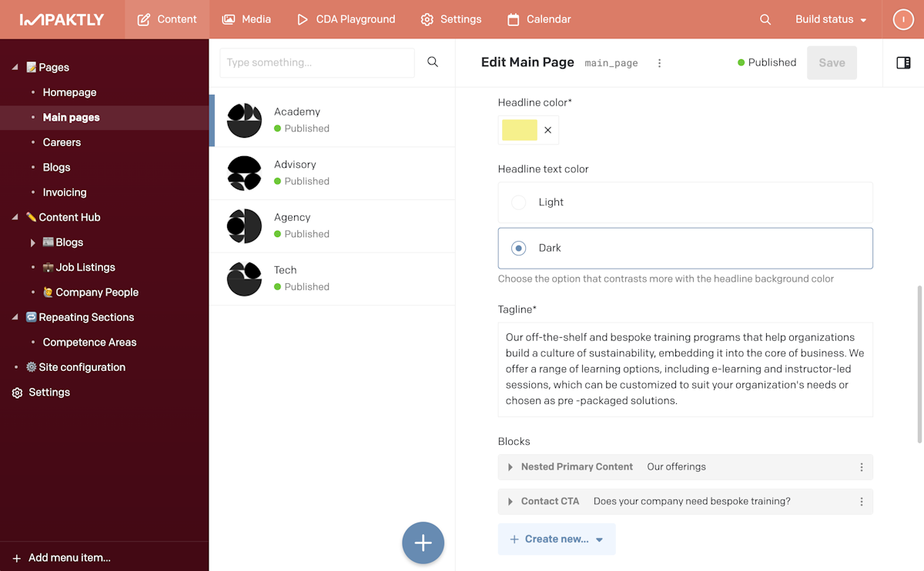
Task: Switch to the Media tab
Action: [x=246, y=19]
